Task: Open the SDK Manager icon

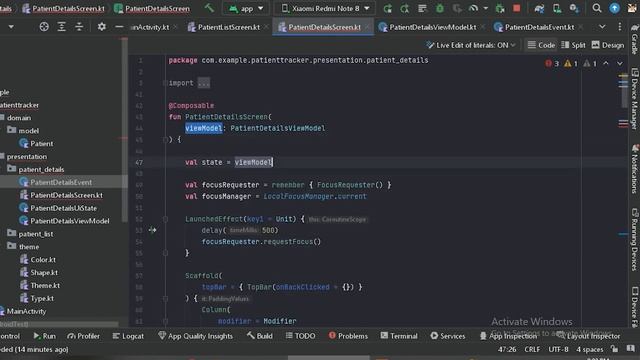Action: tap(574, 8)
